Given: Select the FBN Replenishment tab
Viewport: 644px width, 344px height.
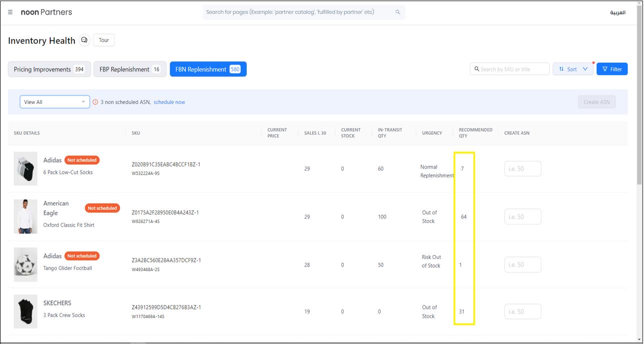Looking at the screenshot, I should pos(208,69).
